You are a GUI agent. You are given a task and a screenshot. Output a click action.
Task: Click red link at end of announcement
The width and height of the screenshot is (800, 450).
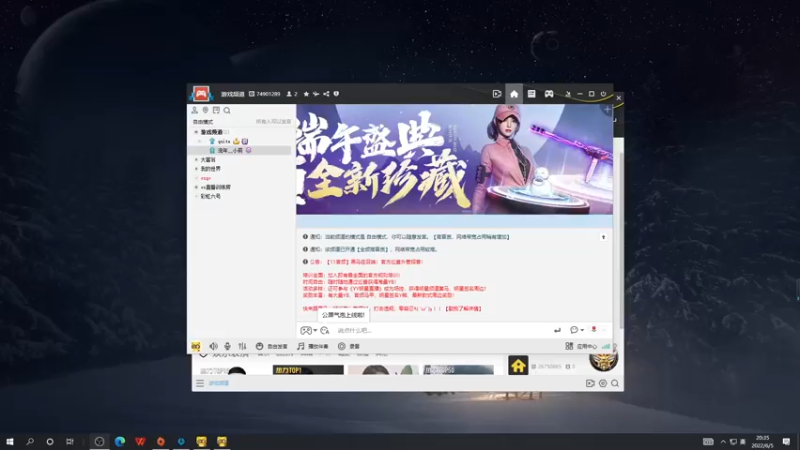tap(463, 309)
